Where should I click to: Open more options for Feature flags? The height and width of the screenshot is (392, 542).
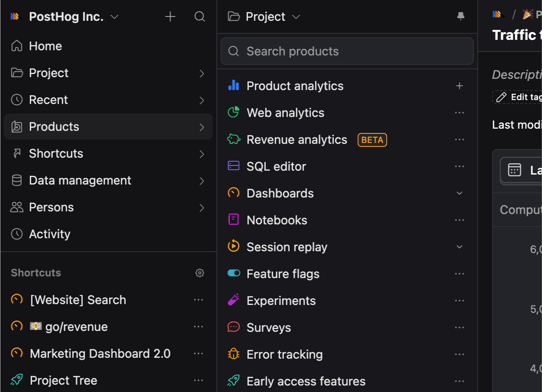tap(460, 274)
